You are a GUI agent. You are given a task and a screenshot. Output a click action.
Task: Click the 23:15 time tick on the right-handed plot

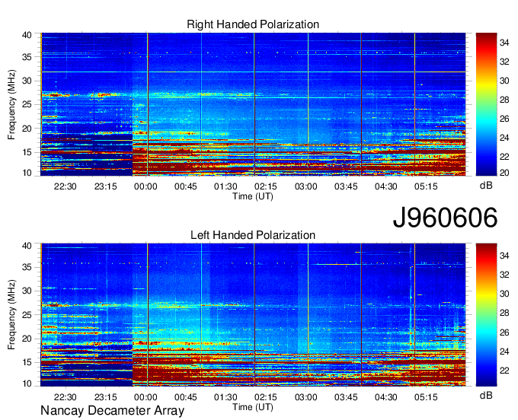105,186
